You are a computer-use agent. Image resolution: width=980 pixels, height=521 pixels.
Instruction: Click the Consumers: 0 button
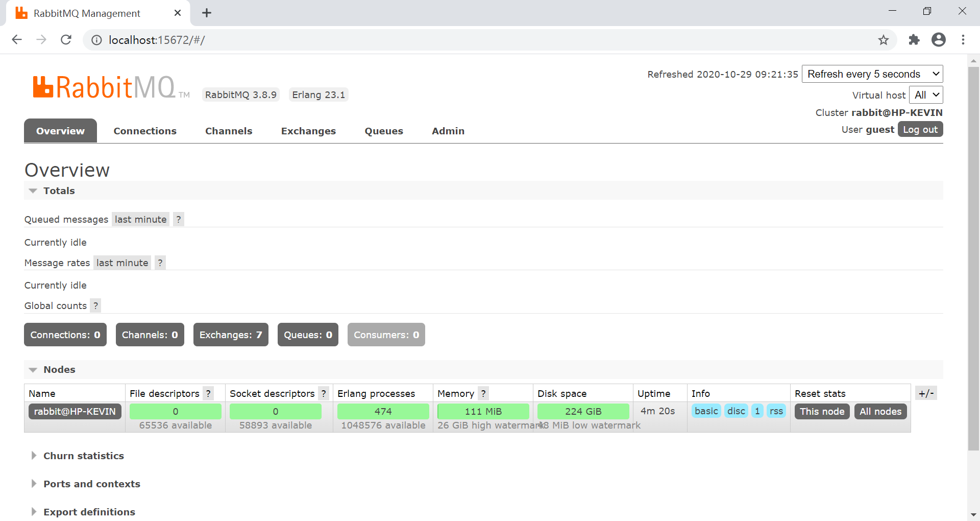386,335
